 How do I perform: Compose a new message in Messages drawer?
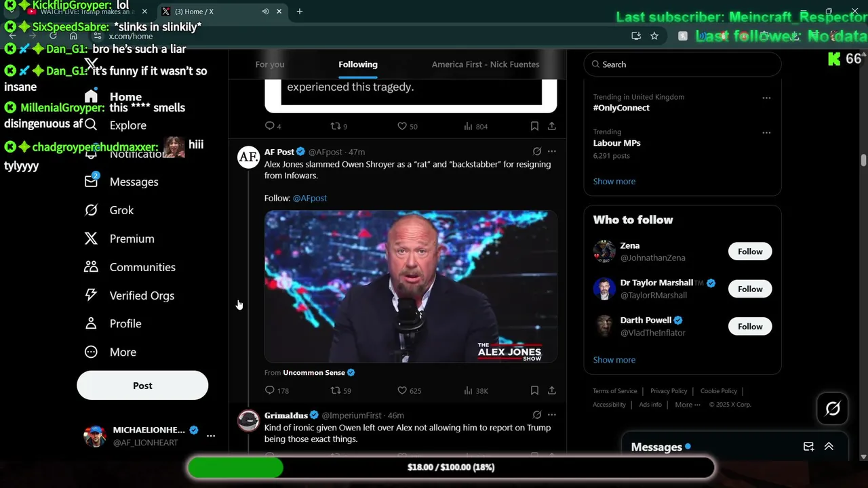[x=808, y=447]
